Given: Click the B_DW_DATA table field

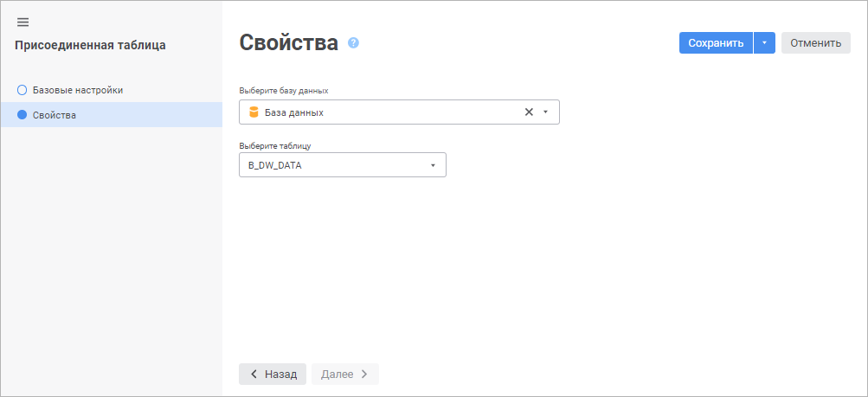Looking at the screenshot, I should [x=333, y=165].
